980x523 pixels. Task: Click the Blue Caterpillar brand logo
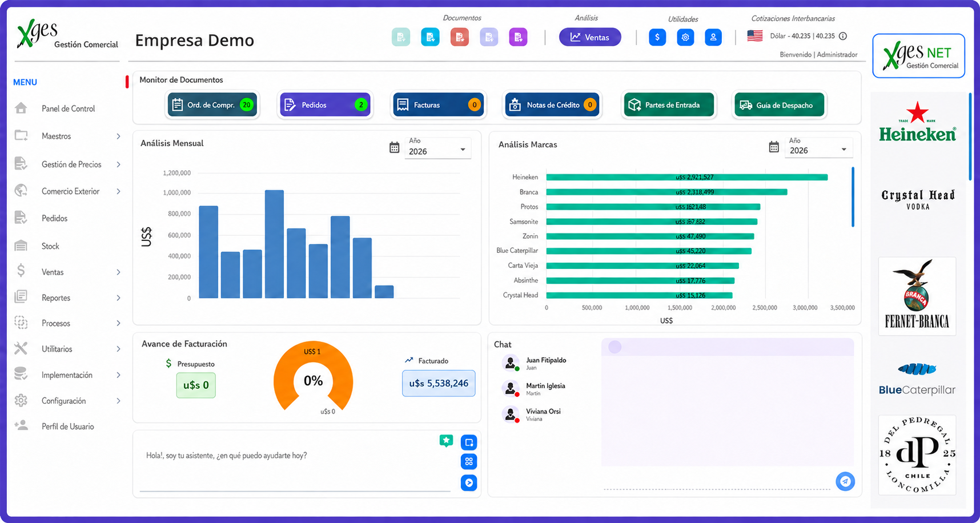[917, 379]
